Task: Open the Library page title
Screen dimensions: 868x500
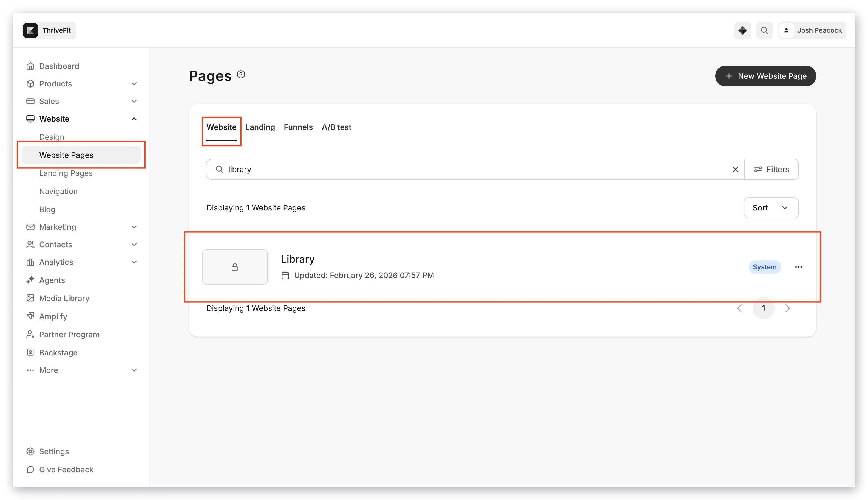Action: coord(297,259)
